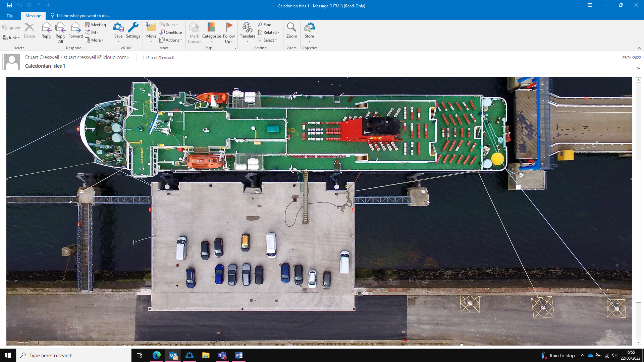
Task: Expand the Junk dropdown
Action: click(11, 38)
